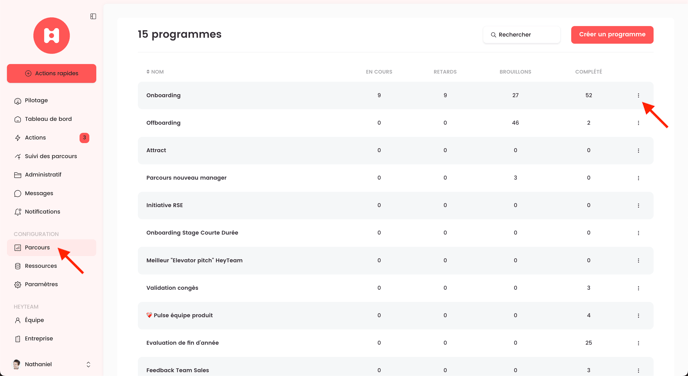The image size is (688, 376).
Task: Click the Rechercher search field
Action: pyautogui.click(x=522, y=35)
